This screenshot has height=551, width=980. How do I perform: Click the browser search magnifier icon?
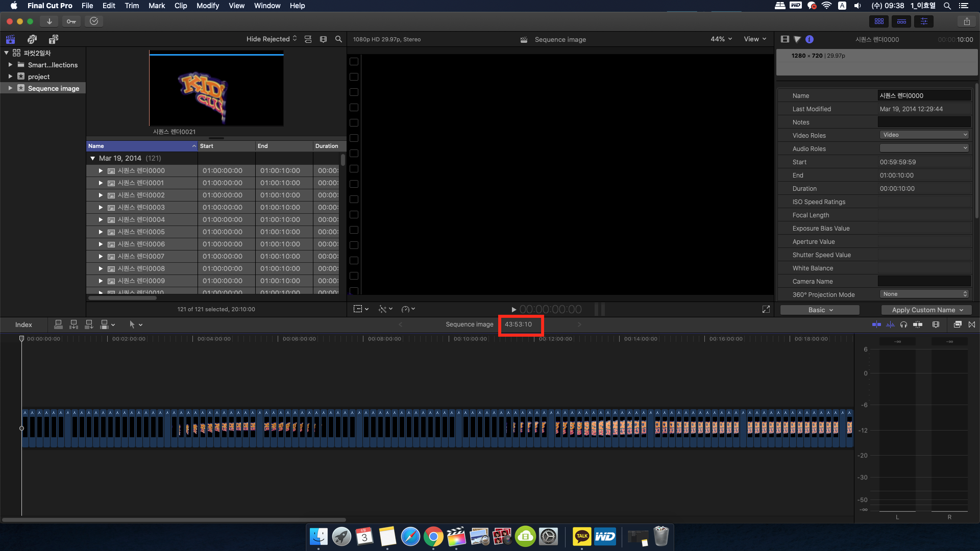[x=338, y=39]
